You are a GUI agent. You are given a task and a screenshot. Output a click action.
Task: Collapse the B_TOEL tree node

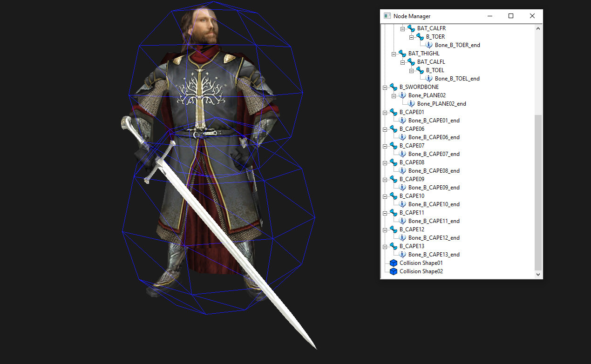[411, 70]
